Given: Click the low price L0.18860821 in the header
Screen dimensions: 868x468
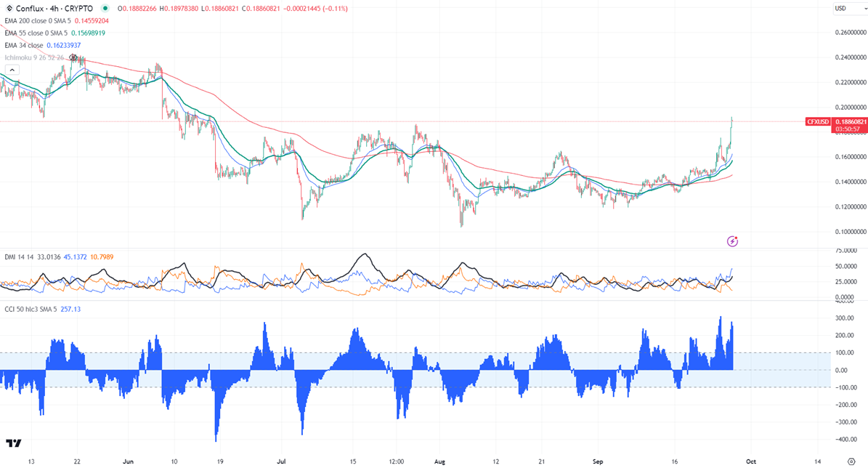Looking at the screenshot, I should tap(220, 8).
